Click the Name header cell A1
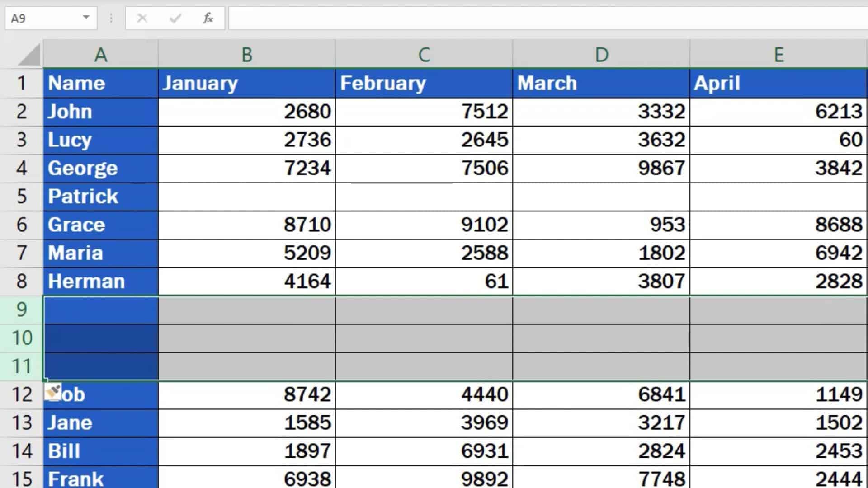868x488 pixels. coord(100,83)
